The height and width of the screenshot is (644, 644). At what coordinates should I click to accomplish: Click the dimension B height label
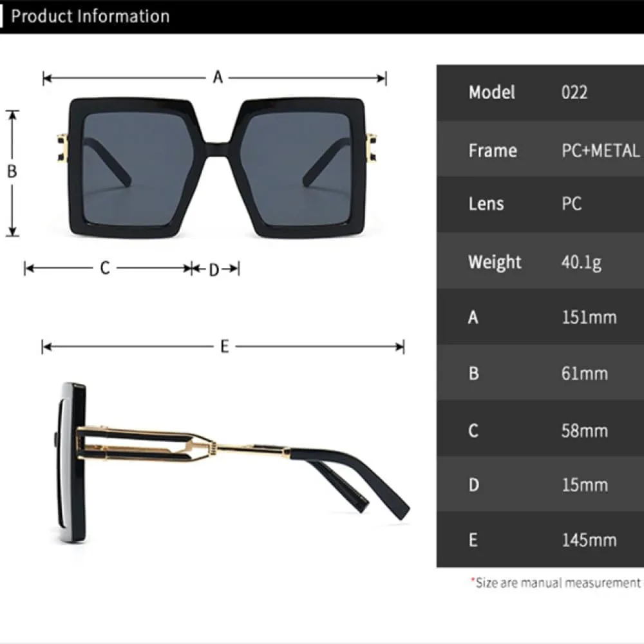pos(12,171)
